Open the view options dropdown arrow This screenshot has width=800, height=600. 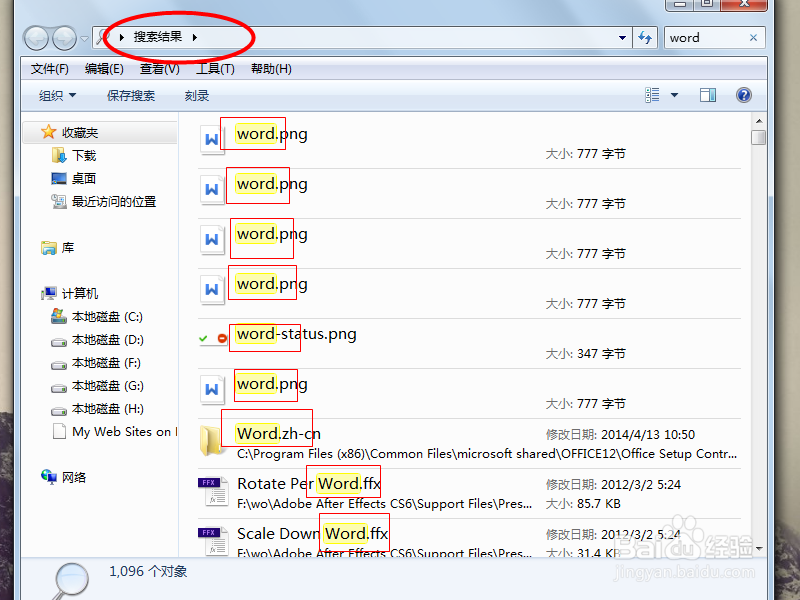pyautogui.click(x=674, y=95)
